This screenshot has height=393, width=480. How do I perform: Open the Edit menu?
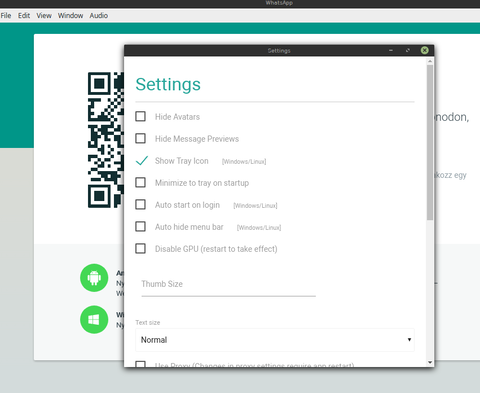[24, 16]
